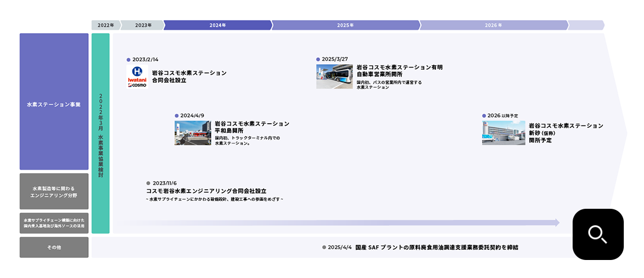Select the 2022年 timeline segment
This screenshot has width=644, height=278.
[x=106, y=25]
